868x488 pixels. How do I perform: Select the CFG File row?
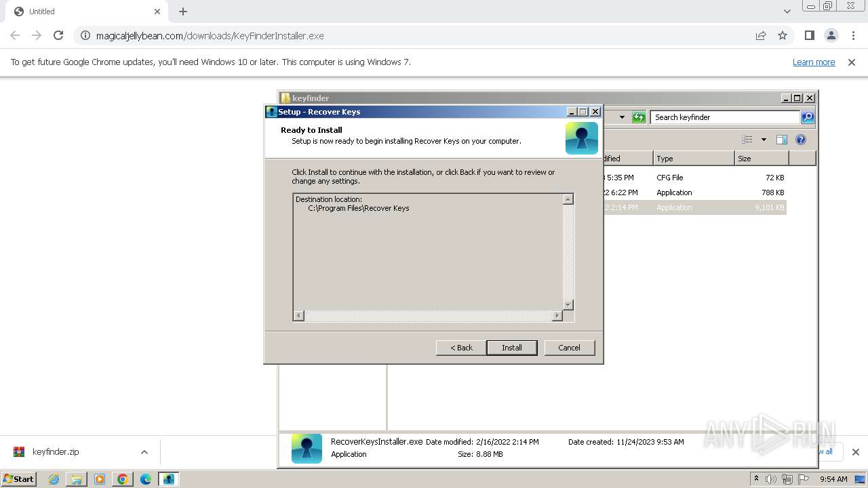coord(694,178)
